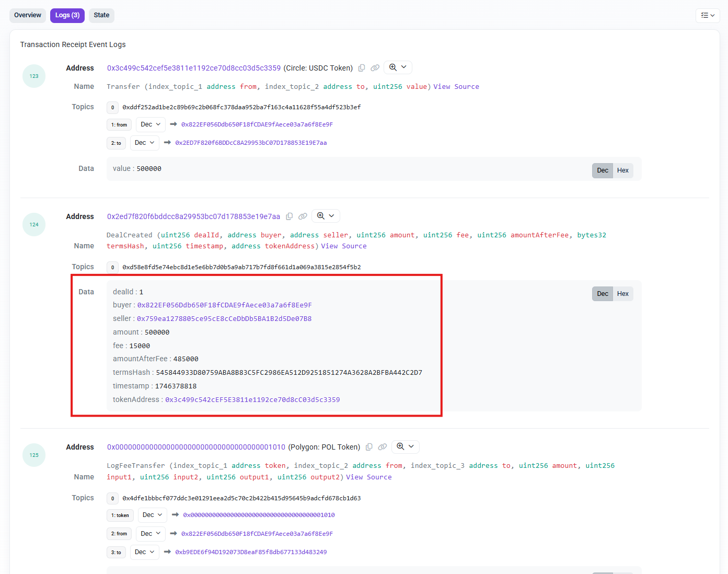
Task: Copy the USDC Token contract address
Action: click(361, 68)
